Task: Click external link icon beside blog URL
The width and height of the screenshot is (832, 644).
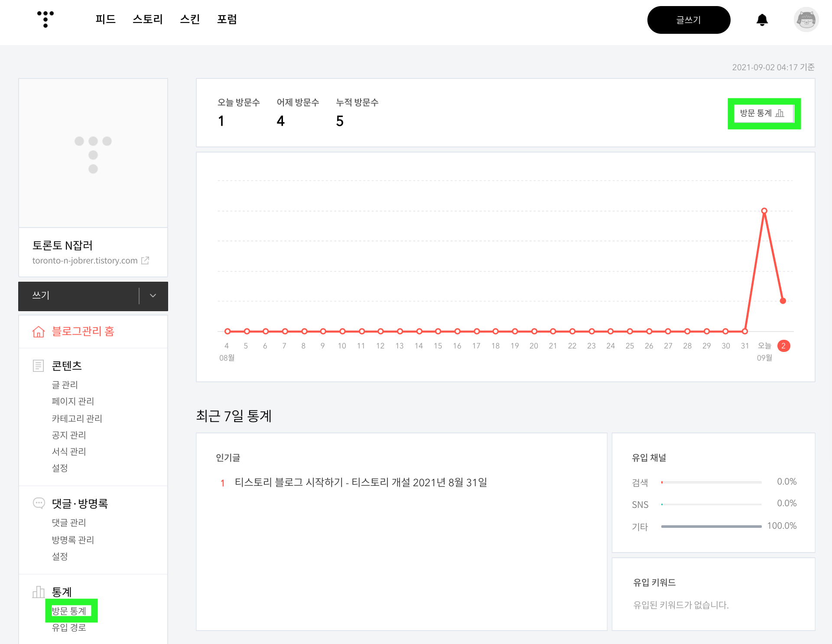Action: coord(146,260)
